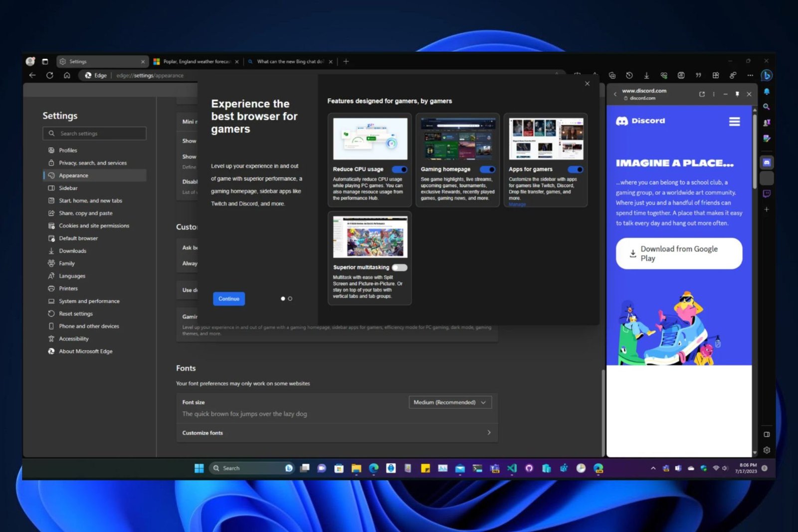Close the gamers feature dialog
The height and width of the screenshot is (532, 798).
click(587, 84)
